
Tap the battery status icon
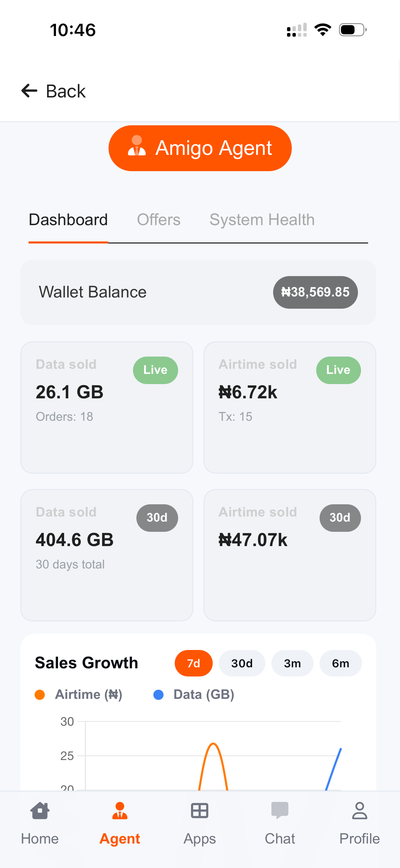tap(353, 30)
